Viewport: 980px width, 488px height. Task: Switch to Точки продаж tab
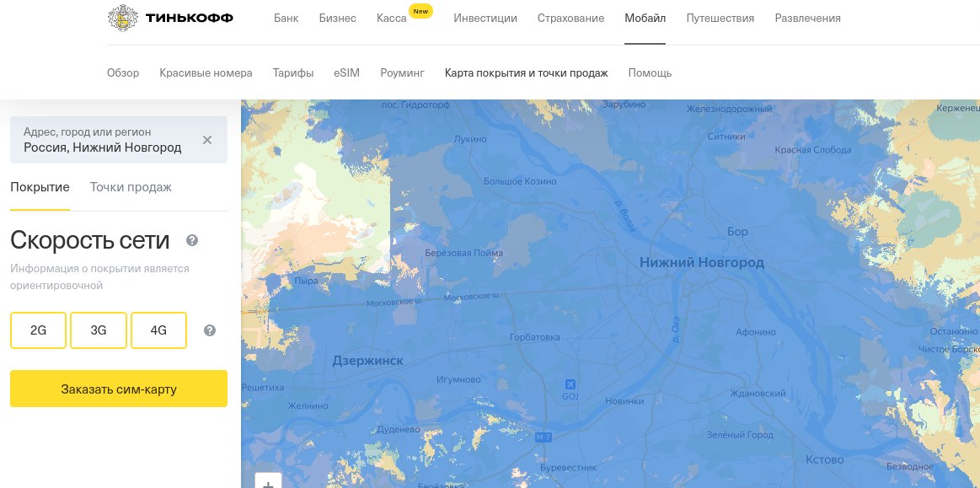pyautogui.click(x=131, y=187)
